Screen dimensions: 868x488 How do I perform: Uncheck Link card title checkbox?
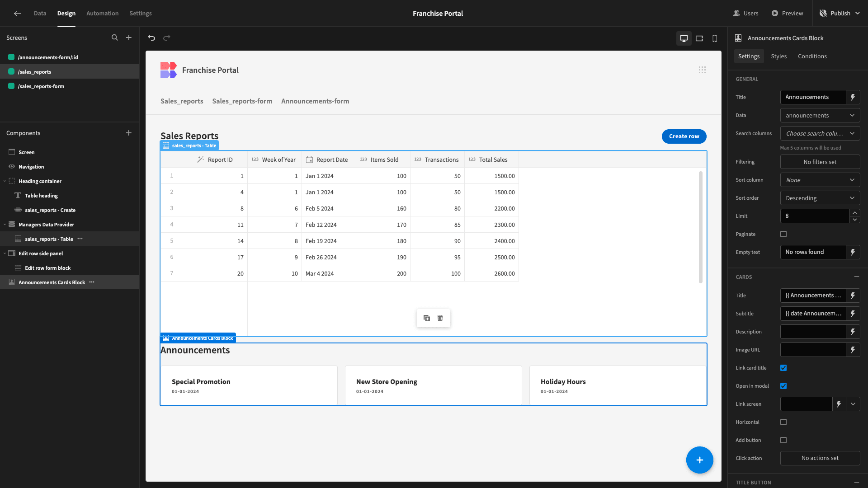pos(783,368)
